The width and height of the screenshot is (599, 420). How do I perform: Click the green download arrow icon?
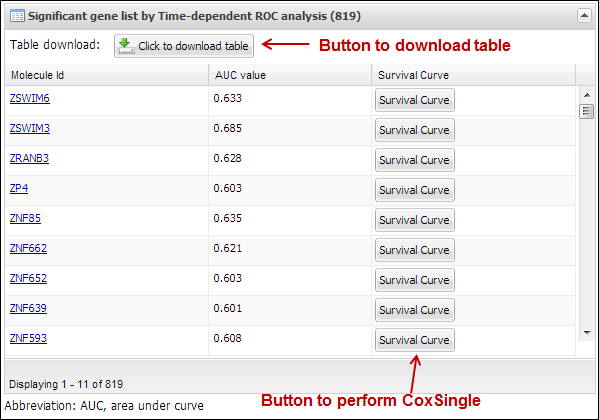[126, 46]
